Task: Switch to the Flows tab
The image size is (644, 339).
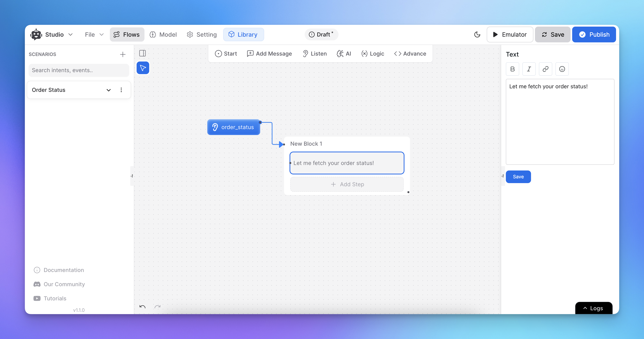Action: [127, 34]
